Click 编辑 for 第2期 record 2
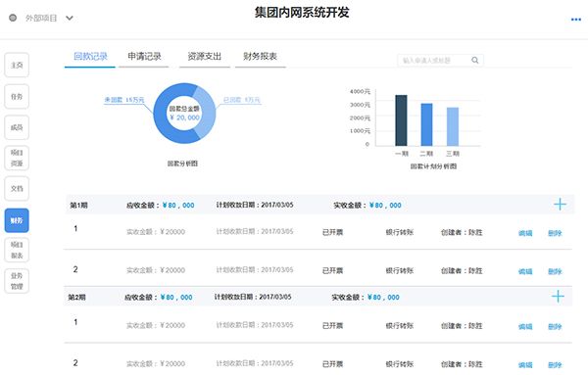Viewport: 588px width, 375px height. point(525,364)
